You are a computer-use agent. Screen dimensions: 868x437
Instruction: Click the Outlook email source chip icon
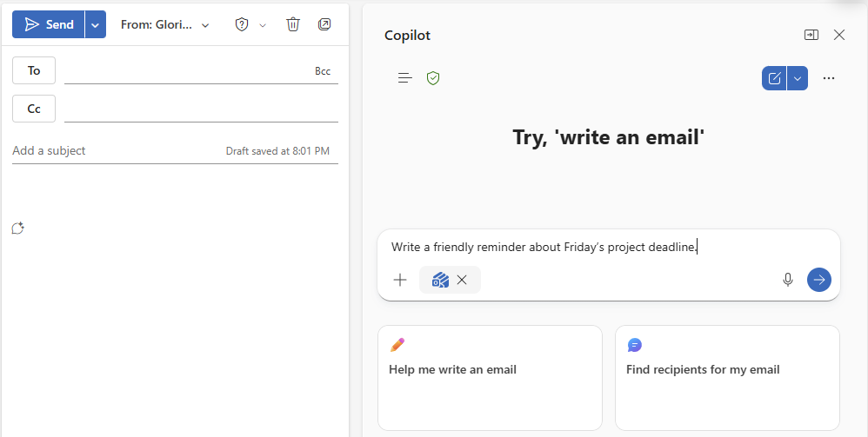pos(440,280)
